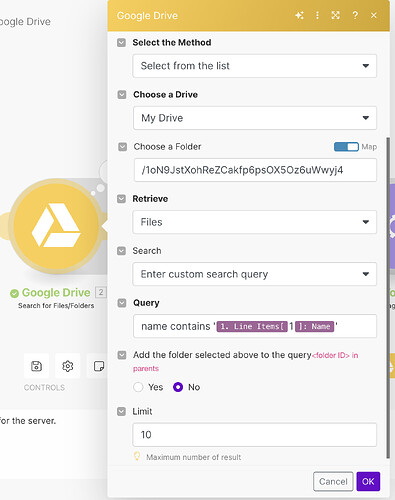395x500 pixels.
Task: Open the My Drive dropdown
Action: (255, 118)
